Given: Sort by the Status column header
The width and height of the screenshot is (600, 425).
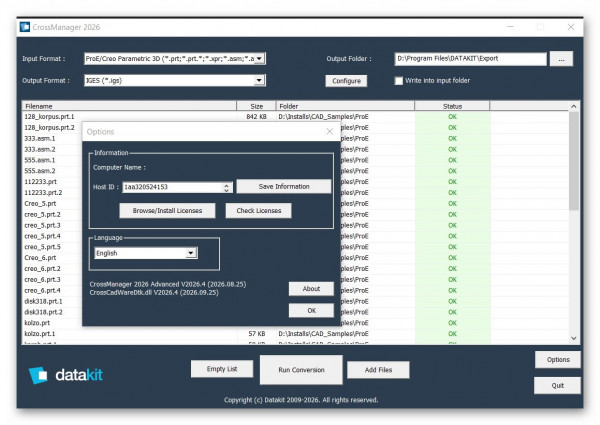Looking at the screenshot, I should 452,106.
